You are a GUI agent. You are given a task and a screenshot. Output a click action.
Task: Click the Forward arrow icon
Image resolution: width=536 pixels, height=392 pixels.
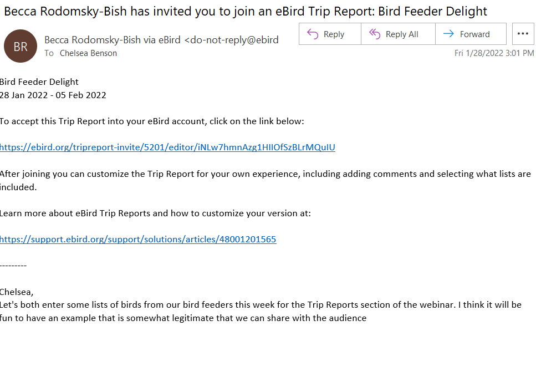448,33
